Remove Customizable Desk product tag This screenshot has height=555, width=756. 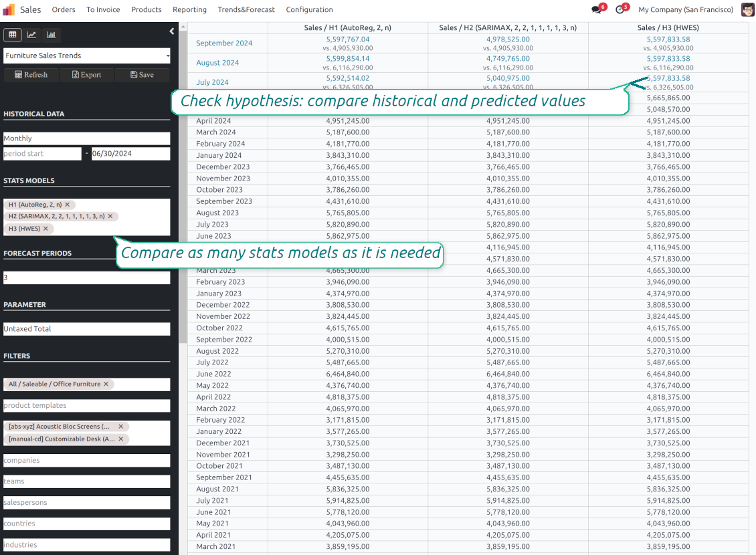[121, 439]
